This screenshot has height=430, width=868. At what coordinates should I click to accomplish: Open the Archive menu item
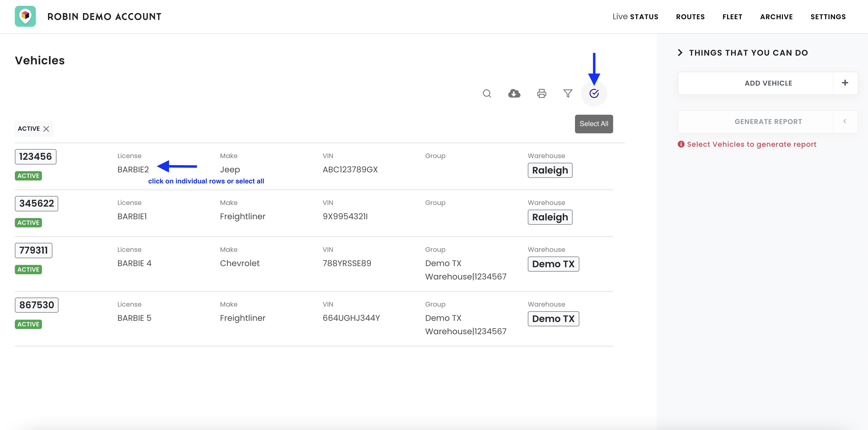776,17
